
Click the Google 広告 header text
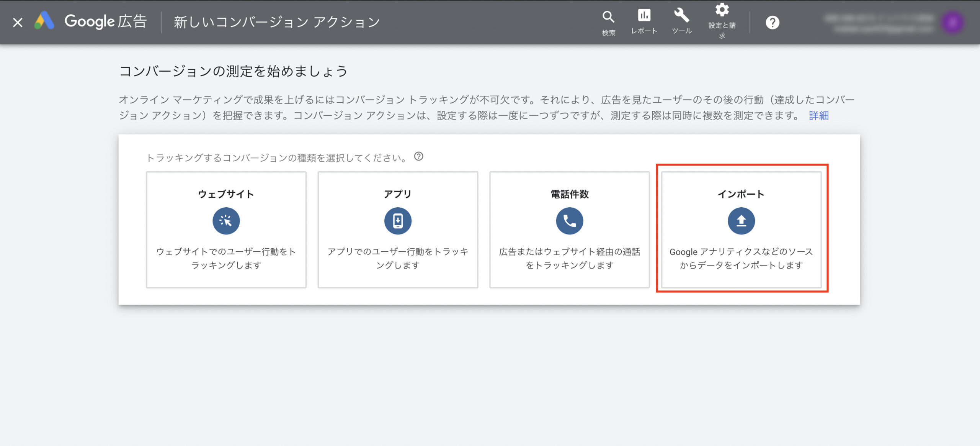pyautogui.click(x=106, y=21)
